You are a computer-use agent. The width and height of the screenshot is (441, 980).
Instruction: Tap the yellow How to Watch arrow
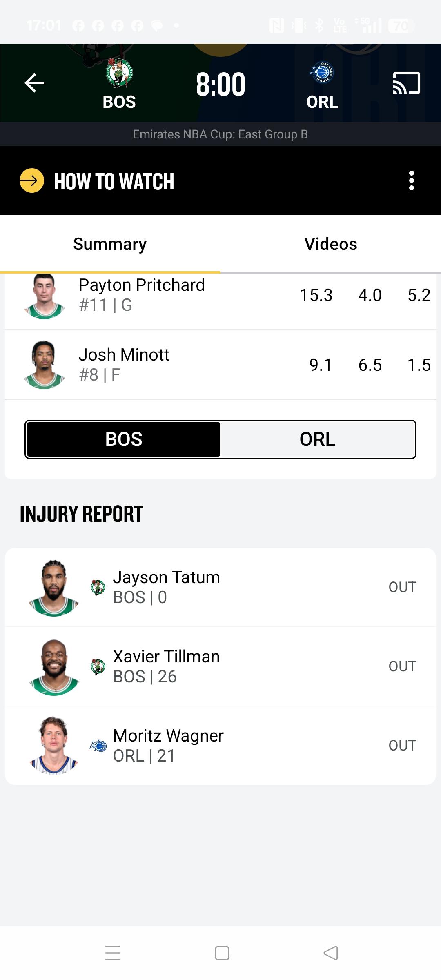click(32, 180)
